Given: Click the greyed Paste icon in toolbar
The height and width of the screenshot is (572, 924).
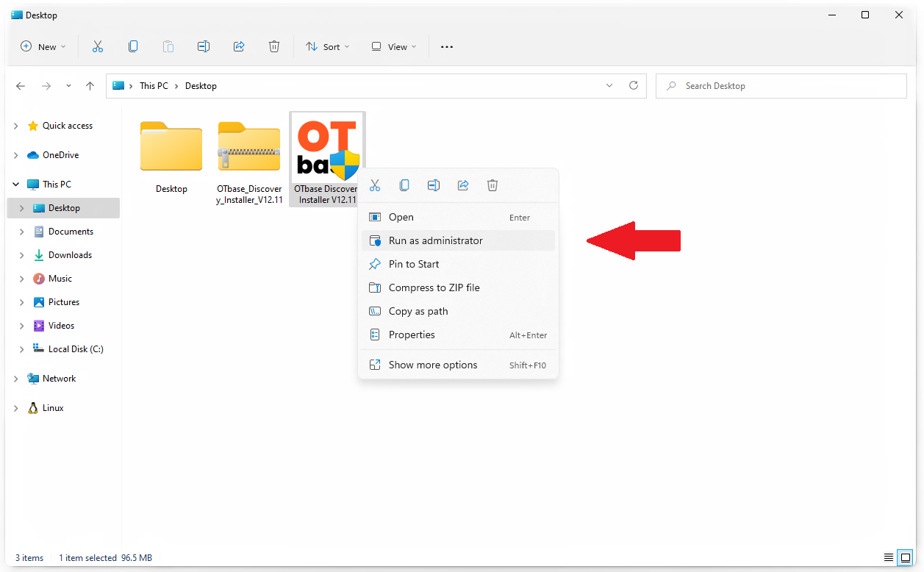Looking at the screenshot, I should click(168, 46).
